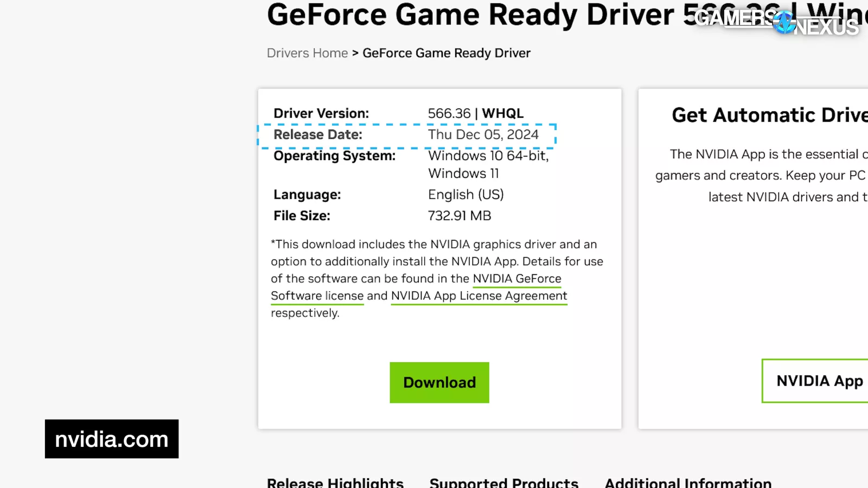The height and width of the screenshot is (488, 868).
Task: Click the Get Automatic Driver heading
Action: [x=769, y=115]
